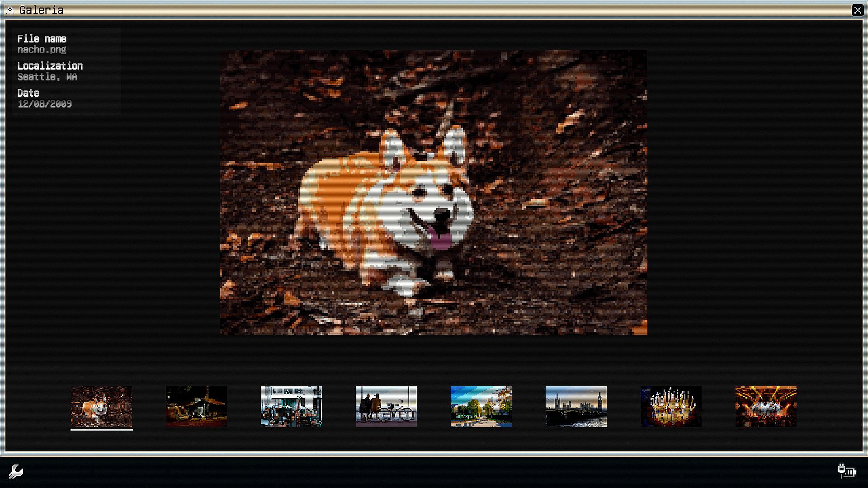This screenshot has width=868, height=488.
Task: Open the street cafe crowd thumbnail
Action: [x=291, y=406]
